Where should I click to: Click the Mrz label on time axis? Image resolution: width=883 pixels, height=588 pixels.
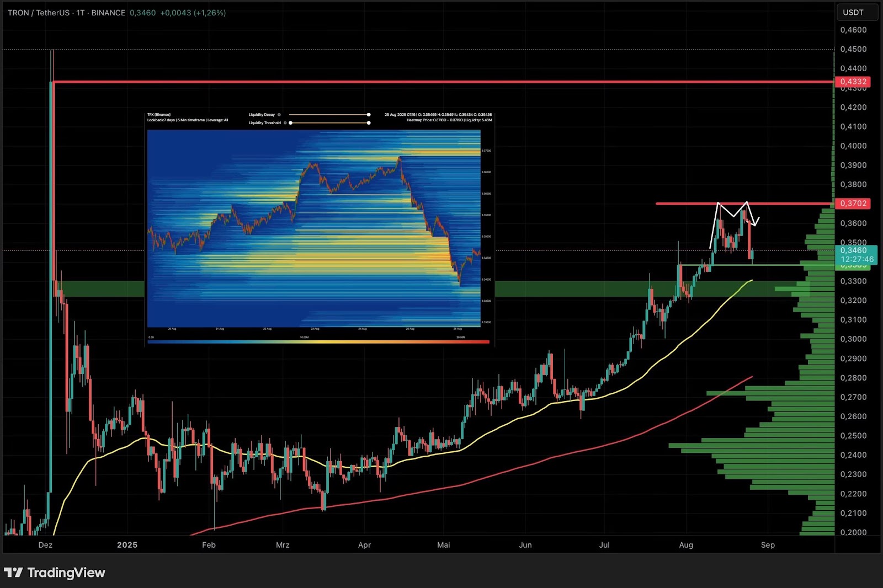click(283, 545)
